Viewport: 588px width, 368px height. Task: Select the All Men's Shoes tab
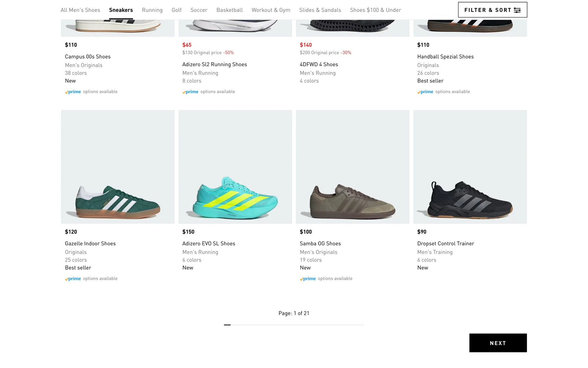(x=80, y=10)
